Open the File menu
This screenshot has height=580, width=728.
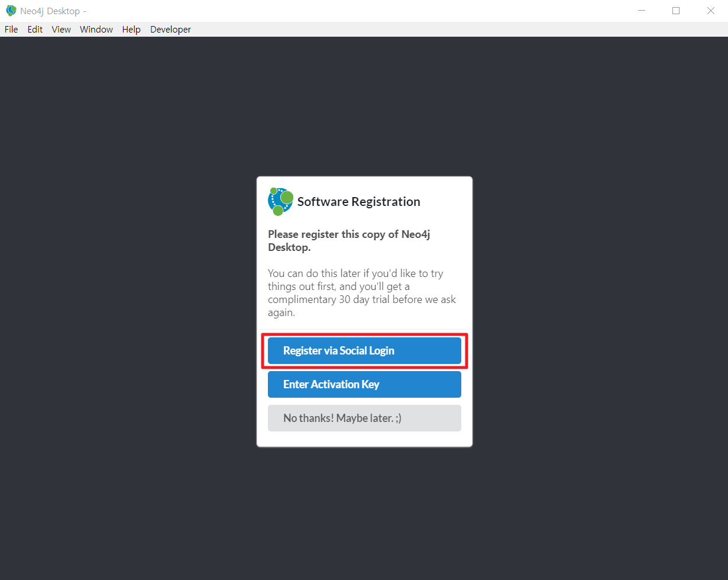coord(11,30)
